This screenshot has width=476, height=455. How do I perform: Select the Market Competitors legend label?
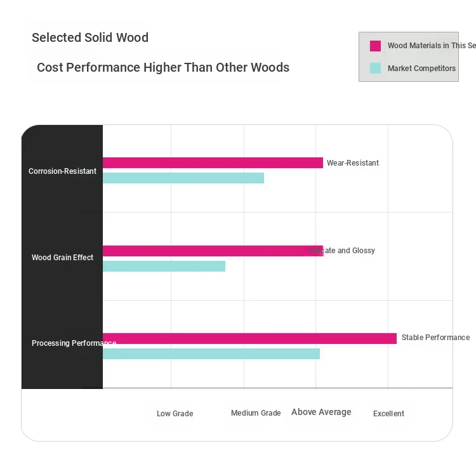(x=421, y=69)
